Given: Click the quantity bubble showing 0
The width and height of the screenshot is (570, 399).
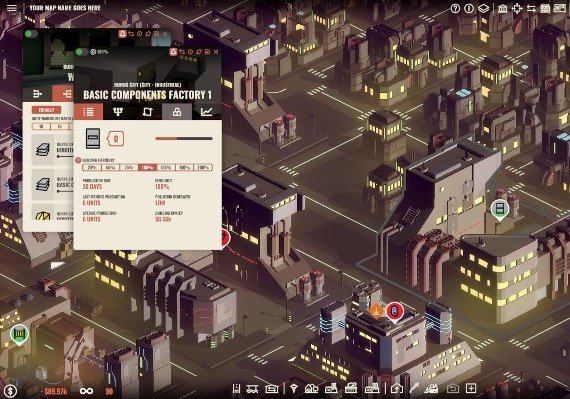Looking at the screenshot, I should tap(116, 139).
